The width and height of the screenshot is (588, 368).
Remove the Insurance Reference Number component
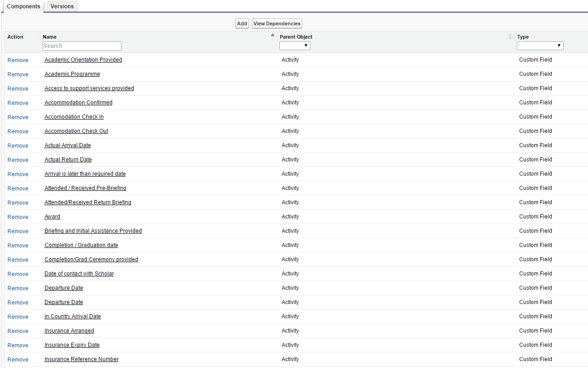(x=17, y=359)
